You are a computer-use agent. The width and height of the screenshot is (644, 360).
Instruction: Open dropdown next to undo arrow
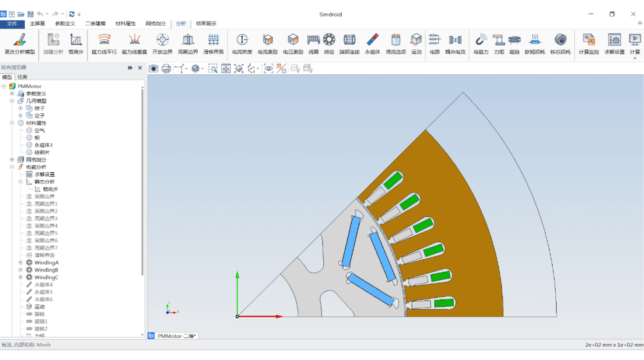tap(47, 14)
